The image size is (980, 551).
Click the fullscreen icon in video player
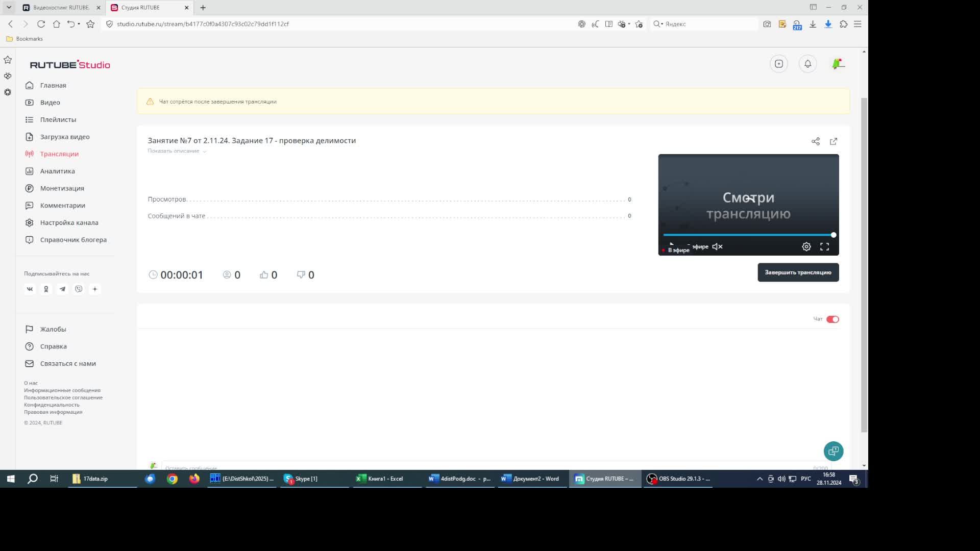[824, 246]
